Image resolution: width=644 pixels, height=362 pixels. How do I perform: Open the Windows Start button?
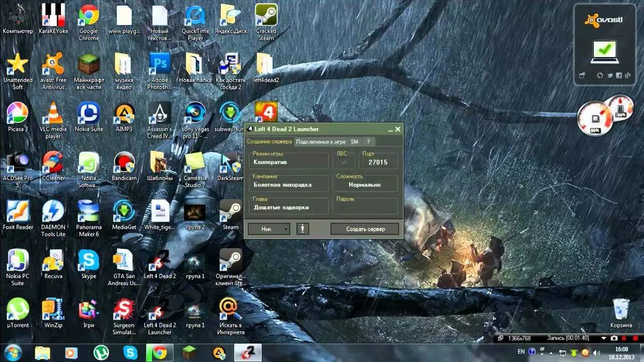point(13,352)
